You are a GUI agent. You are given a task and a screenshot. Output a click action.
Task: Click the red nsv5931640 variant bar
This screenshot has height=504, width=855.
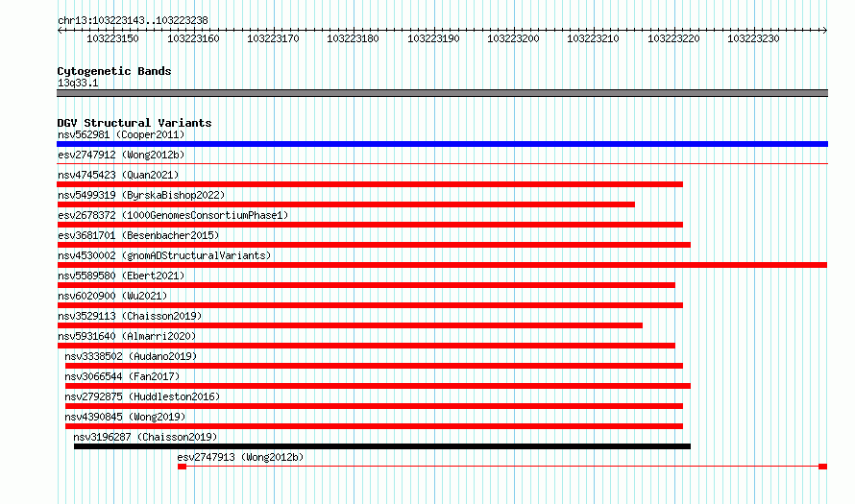(366, 346)
